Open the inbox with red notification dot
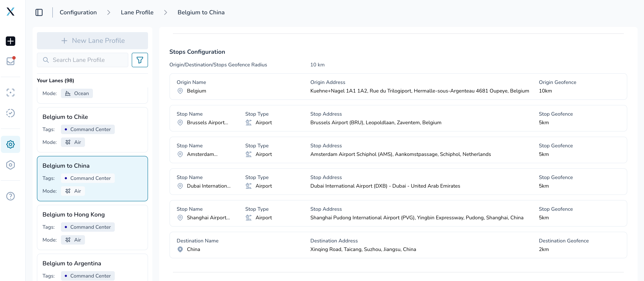644x281 pixels. [x=11, y=61]
